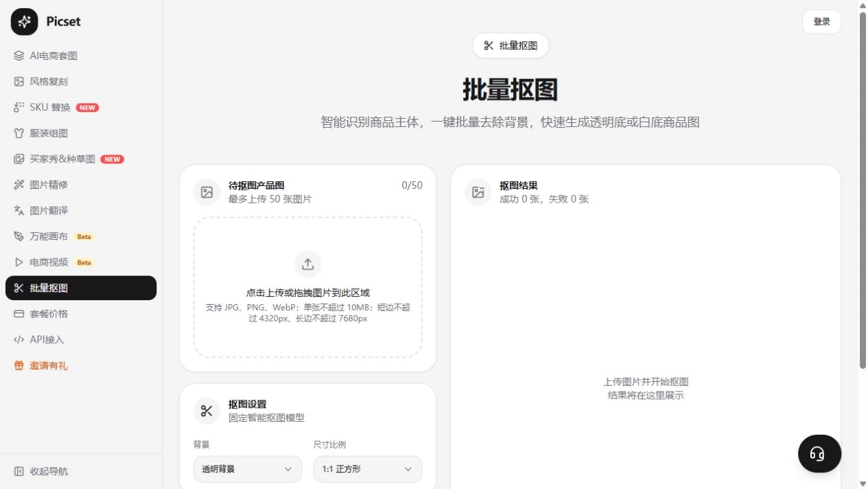Image resolution: width=868 pixels, height=489 pixels.
Task: Click the 图片精修 magic wand icon
Action: tap(19, 185)
